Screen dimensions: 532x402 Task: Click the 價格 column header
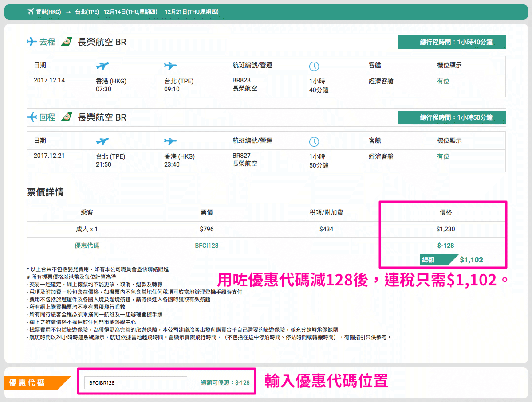click(x=445, y=212)
